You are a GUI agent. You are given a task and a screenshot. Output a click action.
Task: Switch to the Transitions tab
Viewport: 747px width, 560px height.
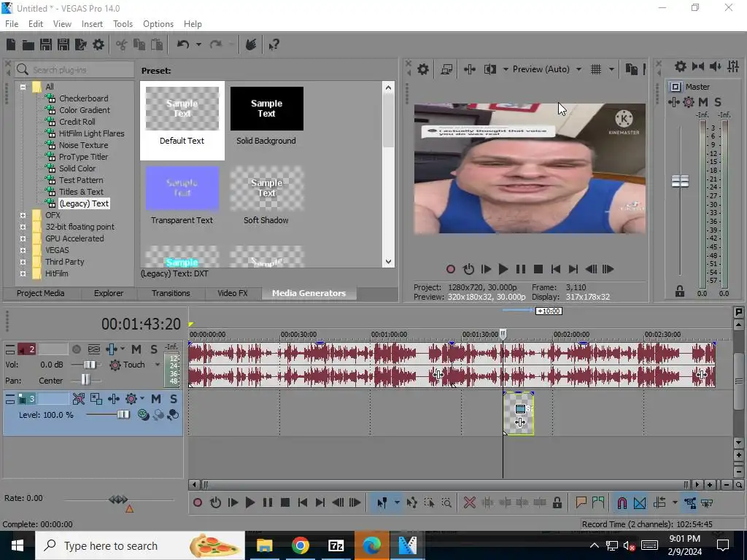click(171, 293)
